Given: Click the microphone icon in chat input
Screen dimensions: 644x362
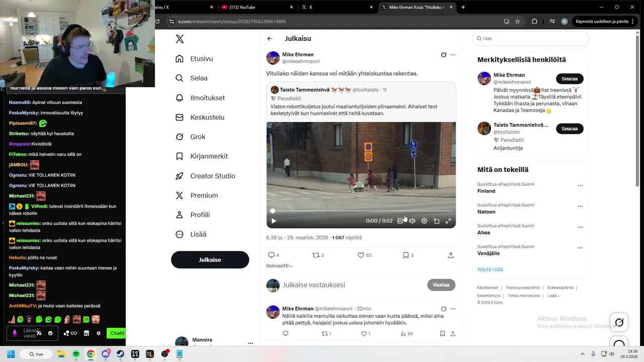Looking at the screenshot, I should (15, 333).
